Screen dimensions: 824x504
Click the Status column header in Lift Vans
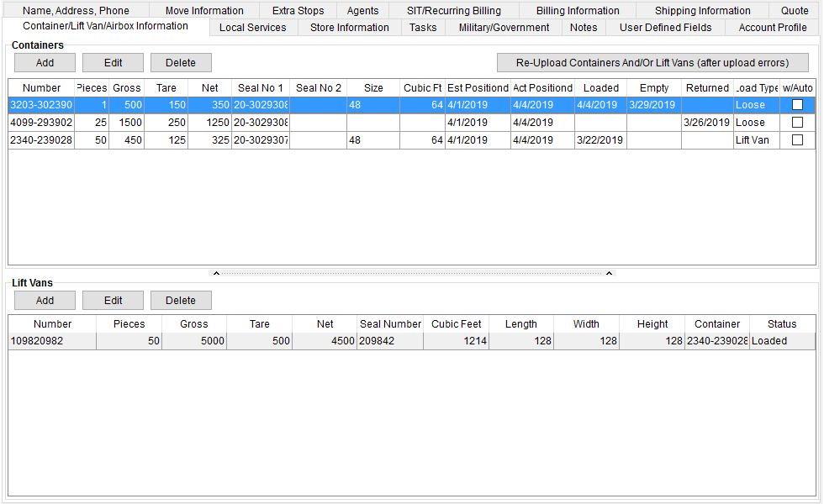[x=781, y=324]
